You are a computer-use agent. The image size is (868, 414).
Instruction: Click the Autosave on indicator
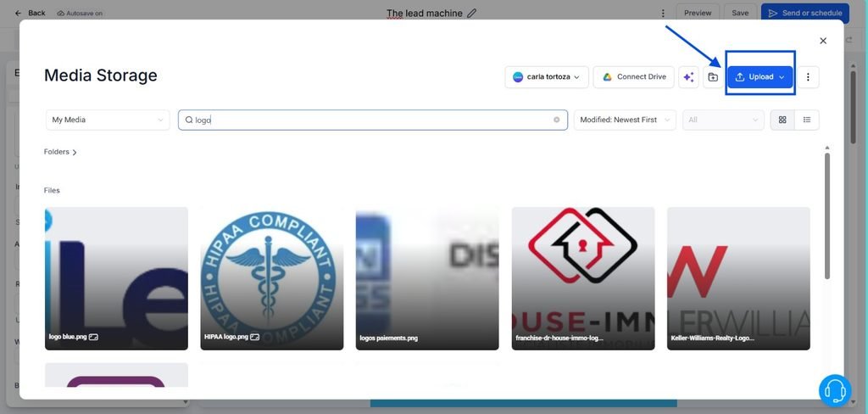80,14
